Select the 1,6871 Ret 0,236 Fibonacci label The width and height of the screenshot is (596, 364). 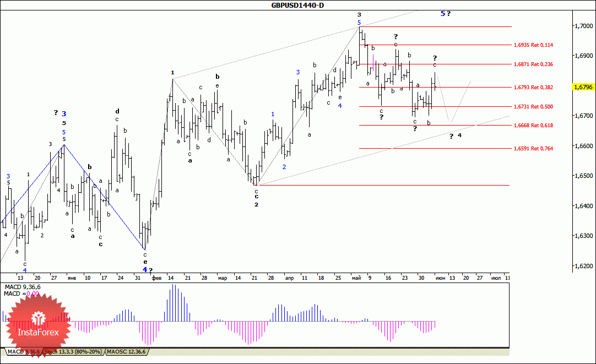pos(533,64)
